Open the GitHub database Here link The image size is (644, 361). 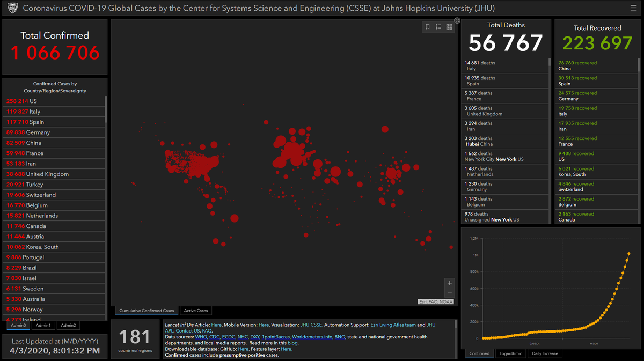(243, 349)
